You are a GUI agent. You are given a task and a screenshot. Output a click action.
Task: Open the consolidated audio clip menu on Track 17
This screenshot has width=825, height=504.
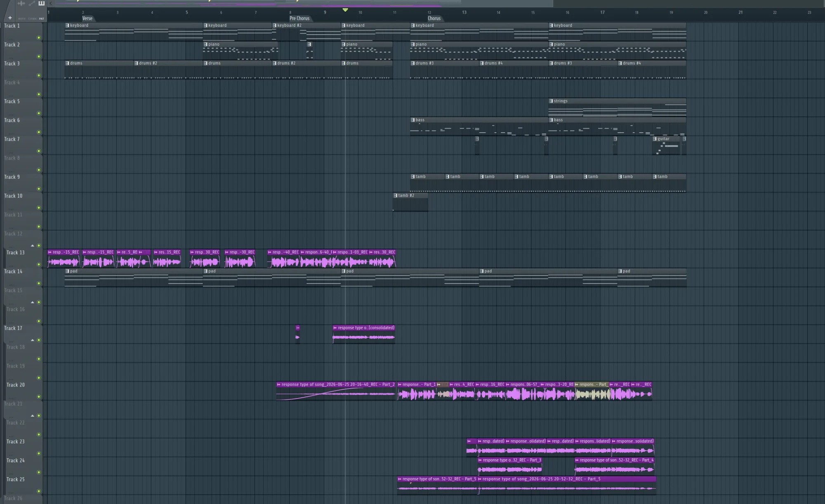(x=335, y=328)
